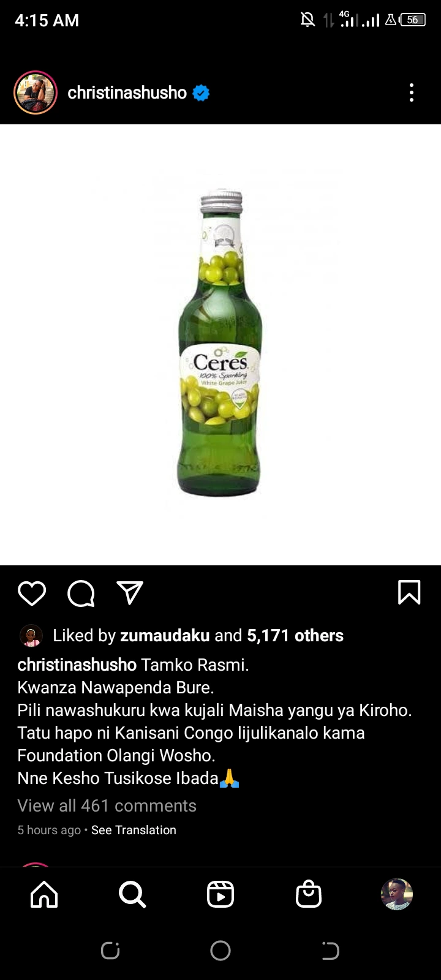Tap the Android home circle button

(221, 951)
